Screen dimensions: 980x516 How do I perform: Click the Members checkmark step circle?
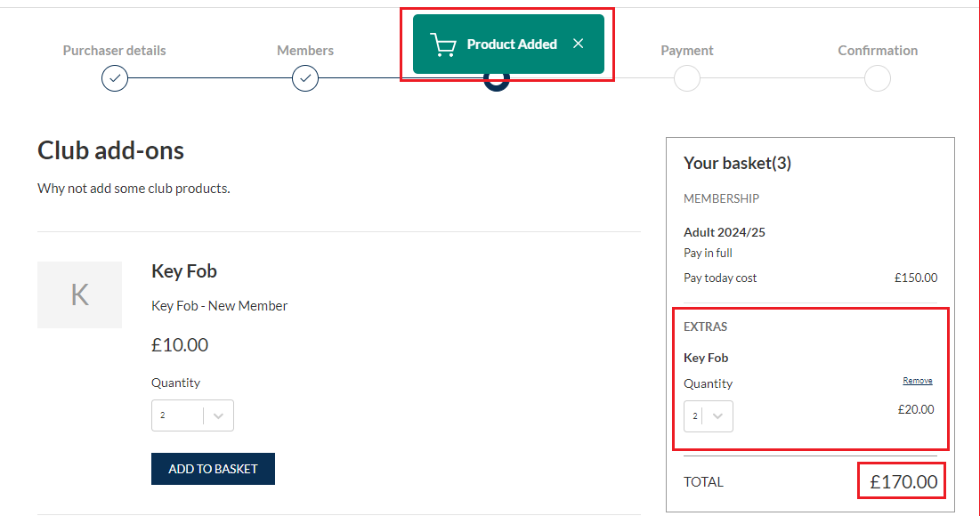(x=305, y=78)
